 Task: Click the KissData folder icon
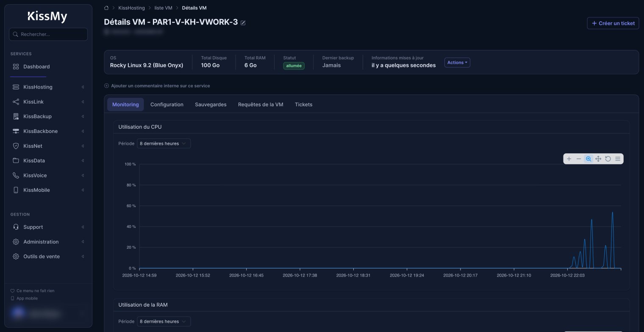coord(16,160)
